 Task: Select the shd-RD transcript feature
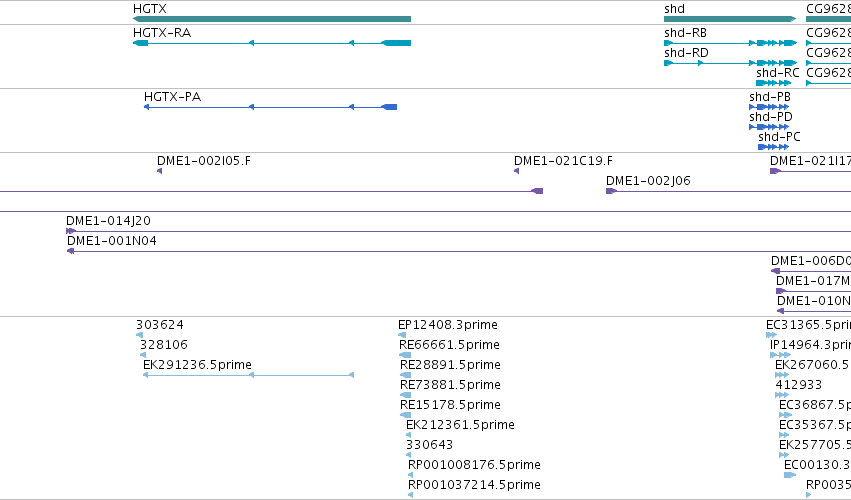point(731,63)
